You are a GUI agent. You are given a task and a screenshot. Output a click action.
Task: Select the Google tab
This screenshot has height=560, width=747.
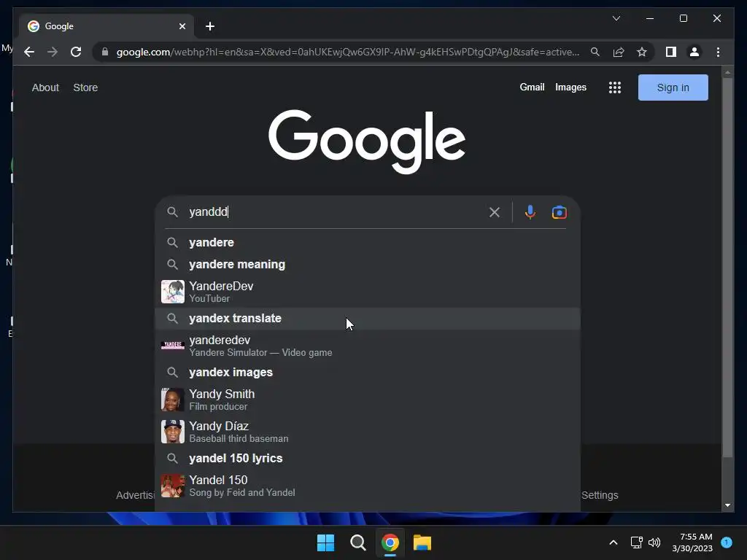coord(106,26)
